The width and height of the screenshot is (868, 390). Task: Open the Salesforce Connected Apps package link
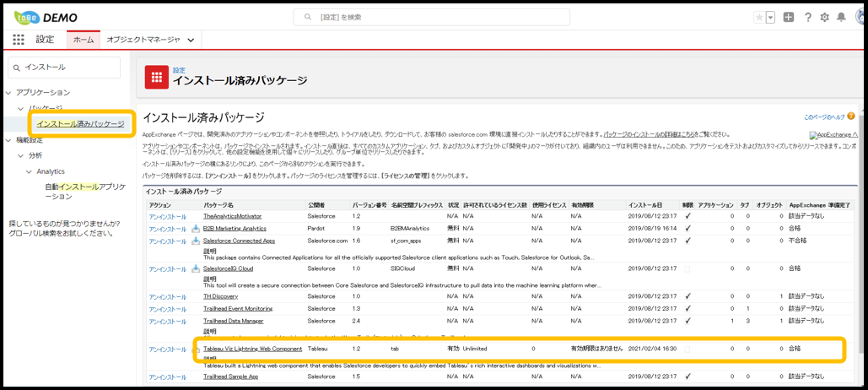tap(240, 241)
